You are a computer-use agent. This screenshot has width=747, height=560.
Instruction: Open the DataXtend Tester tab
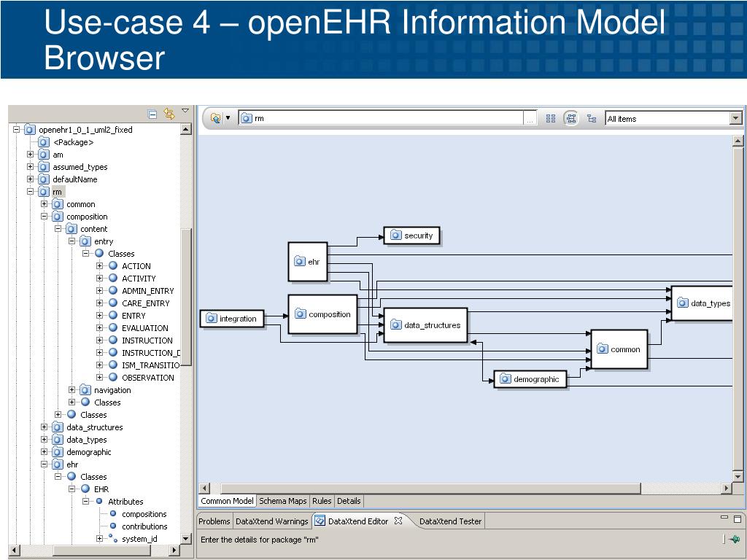tap(450, 521)
